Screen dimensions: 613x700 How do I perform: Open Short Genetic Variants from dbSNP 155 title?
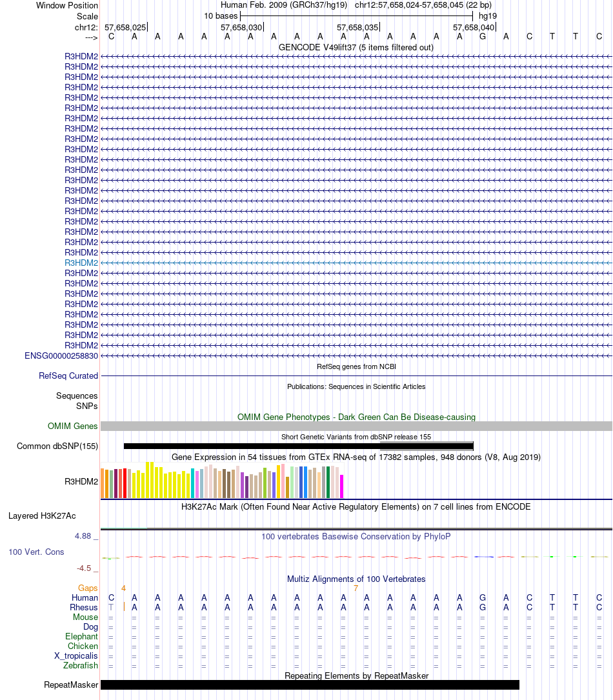click(356, 437)
